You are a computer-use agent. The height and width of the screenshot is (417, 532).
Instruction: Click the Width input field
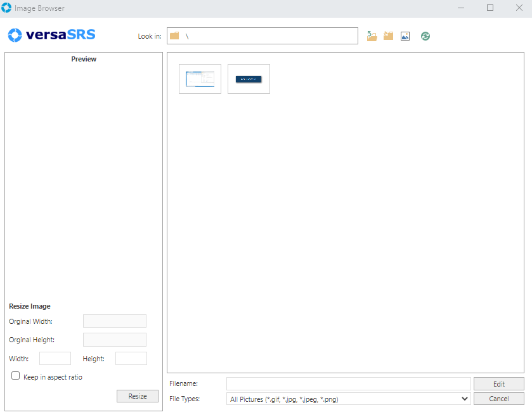click(x=55, y=359)
